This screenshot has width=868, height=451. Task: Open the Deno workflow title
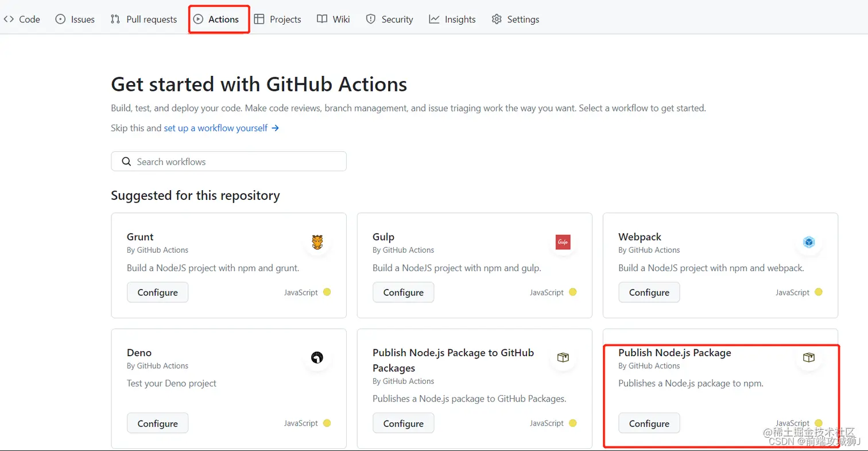tap(139, 353)
